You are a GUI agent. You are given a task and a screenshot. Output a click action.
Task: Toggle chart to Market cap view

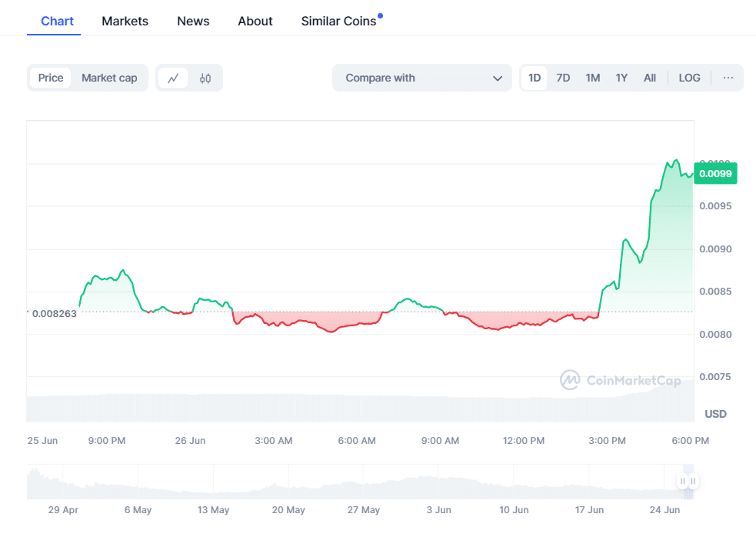tap(109, 78)
